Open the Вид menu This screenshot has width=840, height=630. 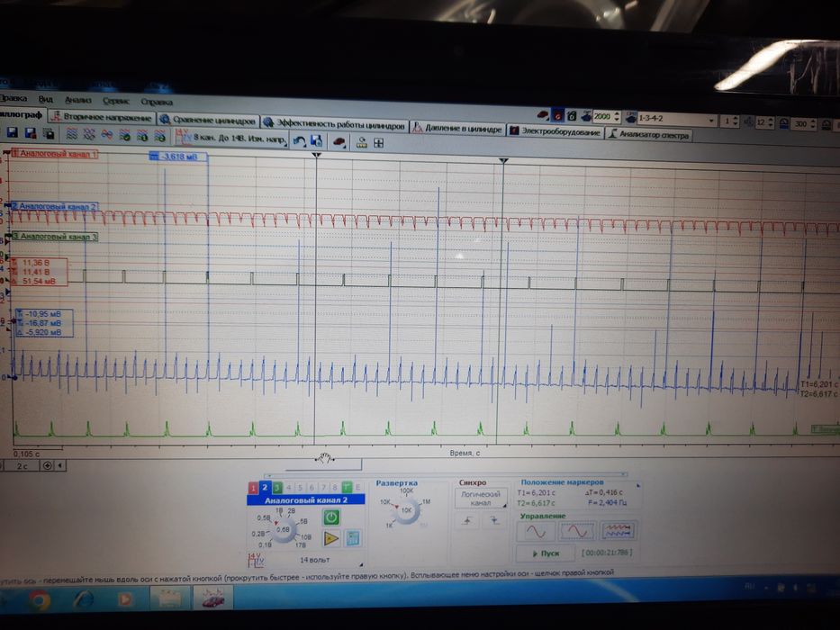click(x=46, y=99)
